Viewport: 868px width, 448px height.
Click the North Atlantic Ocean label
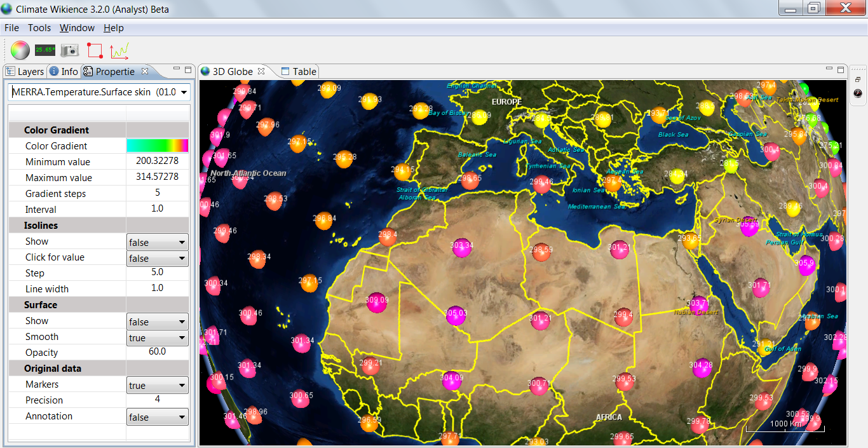point(248,173)
